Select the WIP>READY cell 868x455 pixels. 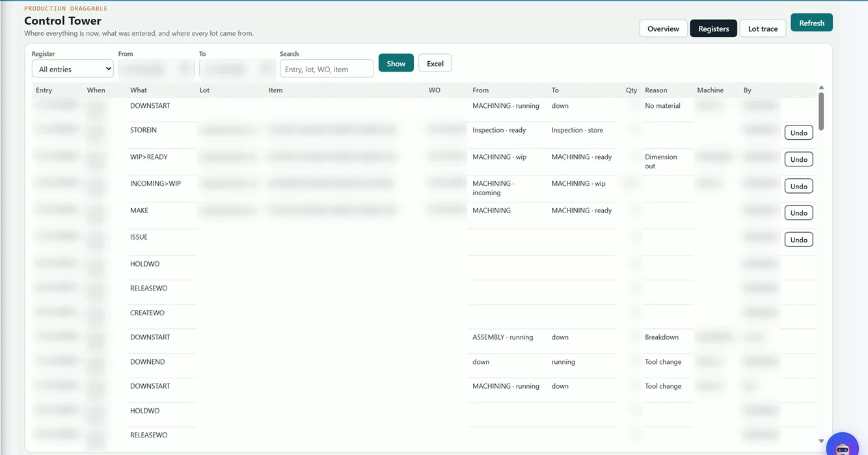(149, 157)
